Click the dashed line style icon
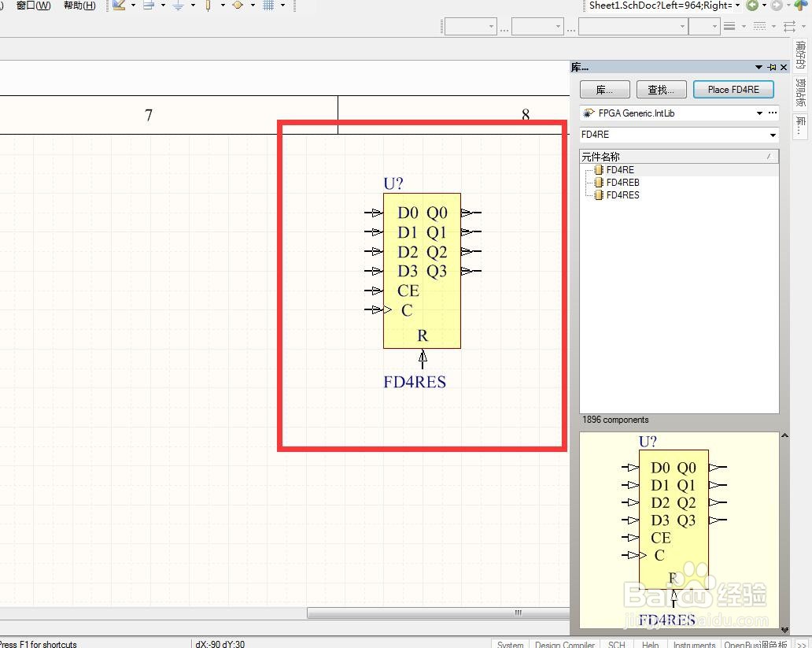Image resolution: width=812 pixels, height=648 pixels. tap(760, 26)
